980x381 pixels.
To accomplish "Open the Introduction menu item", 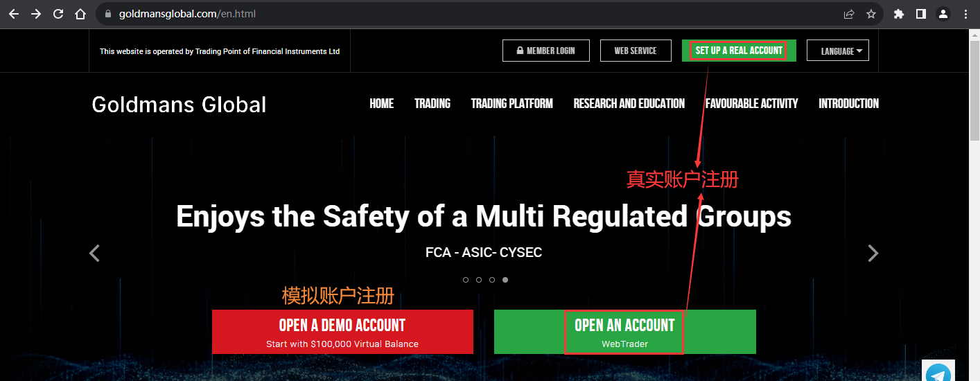I will point(849,103).
